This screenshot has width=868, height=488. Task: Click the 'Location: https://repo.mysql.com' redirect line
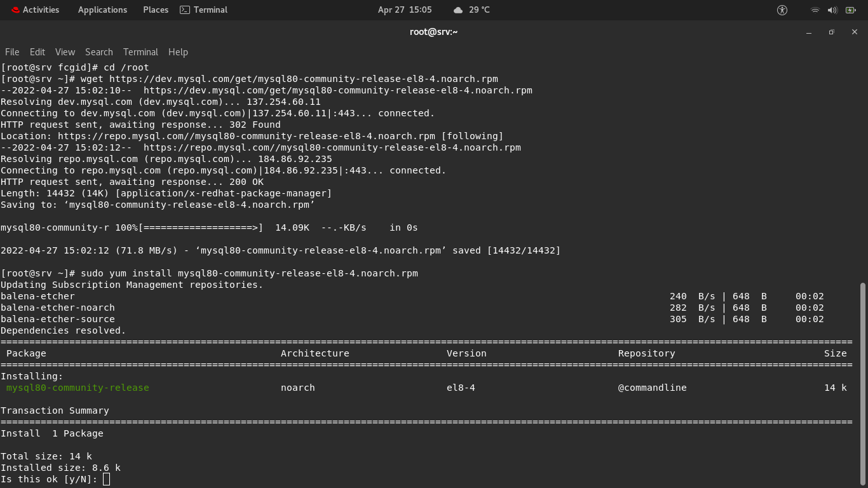coord(252,136)
